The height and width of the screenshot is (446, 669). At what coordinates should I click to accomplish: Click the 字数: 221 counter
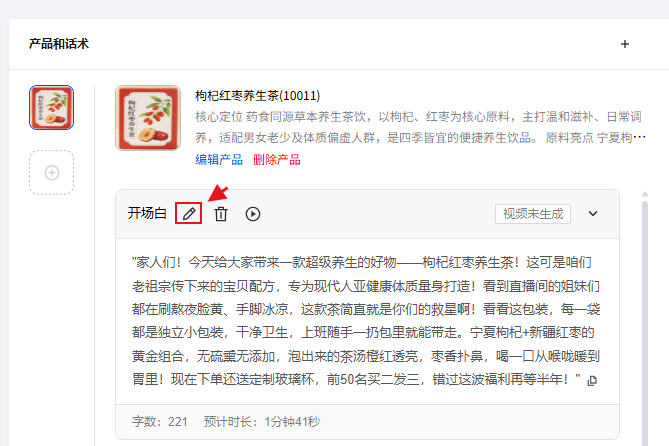click(160, 422)
